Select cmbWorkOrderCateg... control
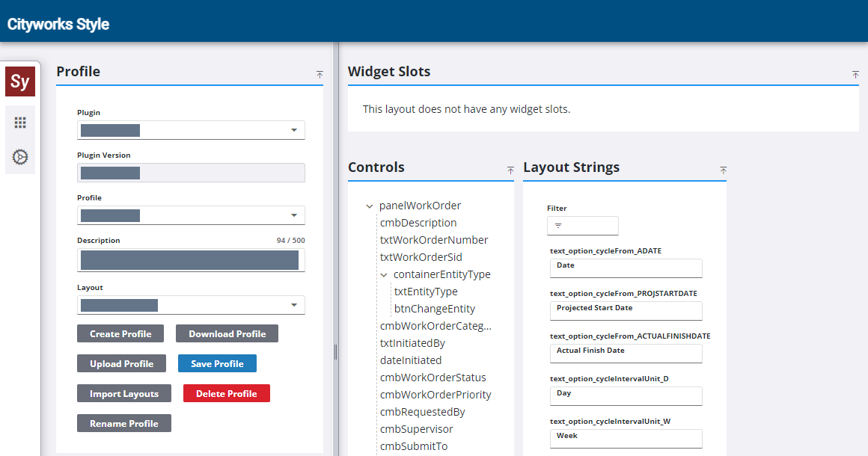This screenshot has height=456, width=868. (435, 326)
